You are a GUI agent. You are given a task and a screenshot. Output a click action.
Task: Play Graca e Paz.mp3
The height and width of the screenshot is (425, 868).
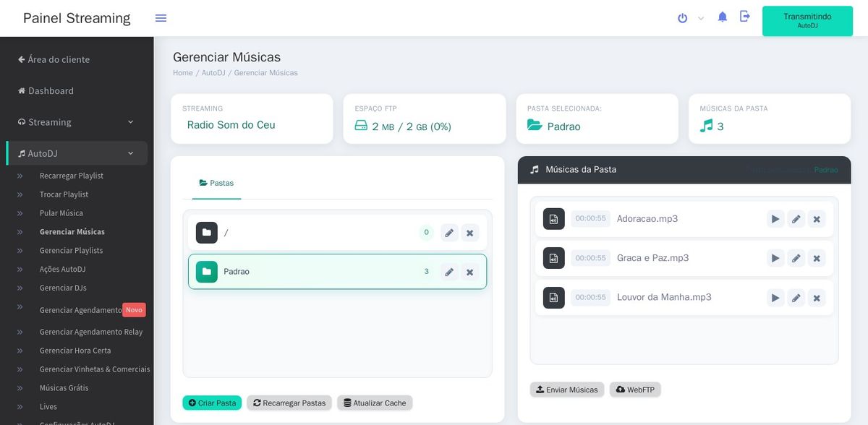[775, 258]
